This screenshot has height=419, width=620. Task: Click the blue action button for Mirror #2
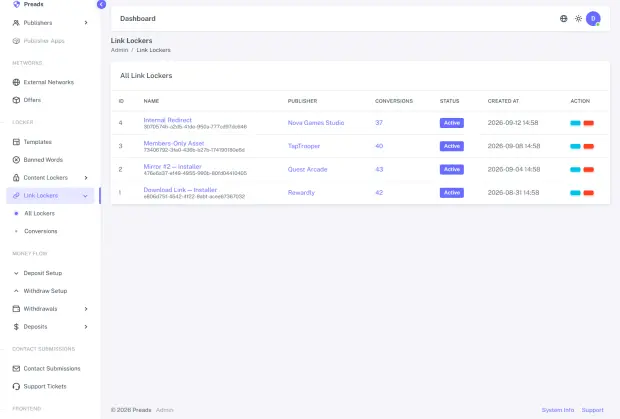[575, 170]
